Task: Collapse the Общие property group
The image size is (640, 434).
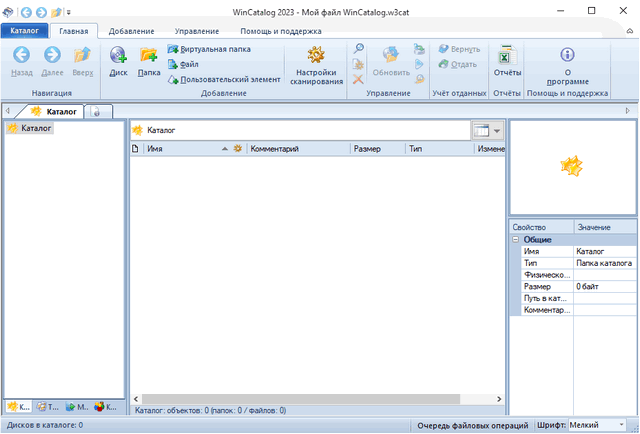Action: [516, 240]
